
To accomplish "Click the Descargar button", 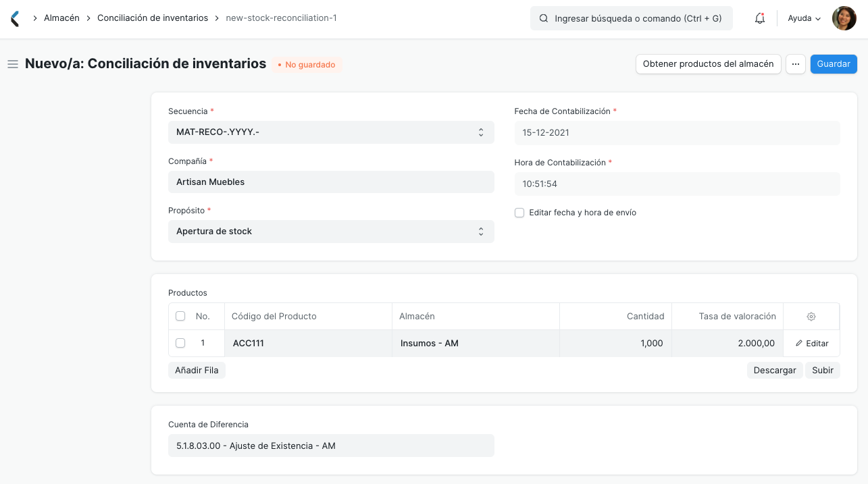I will point(775,371).
